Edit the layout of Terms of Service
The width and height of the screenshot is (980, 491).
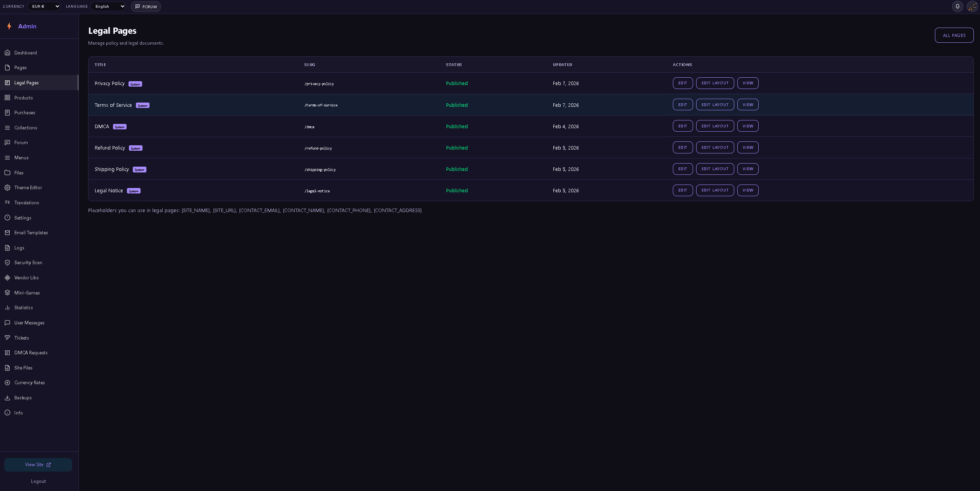pyautogui.click(x=714, y=104)
